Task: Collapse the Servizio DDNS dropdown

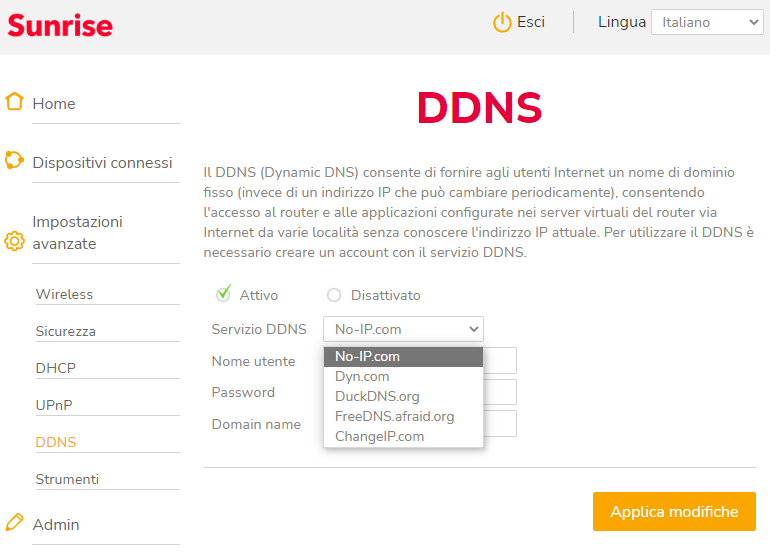Action: (403, 329)
